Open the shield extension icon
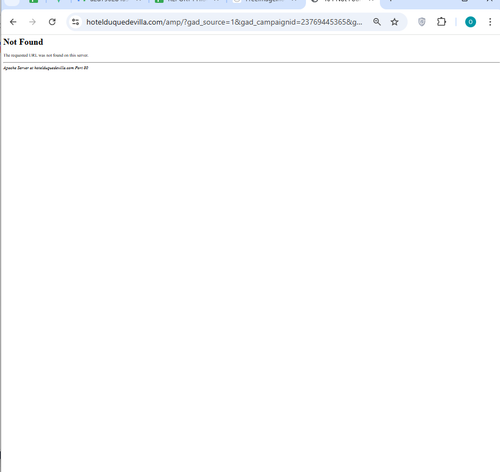 [422, 22]
